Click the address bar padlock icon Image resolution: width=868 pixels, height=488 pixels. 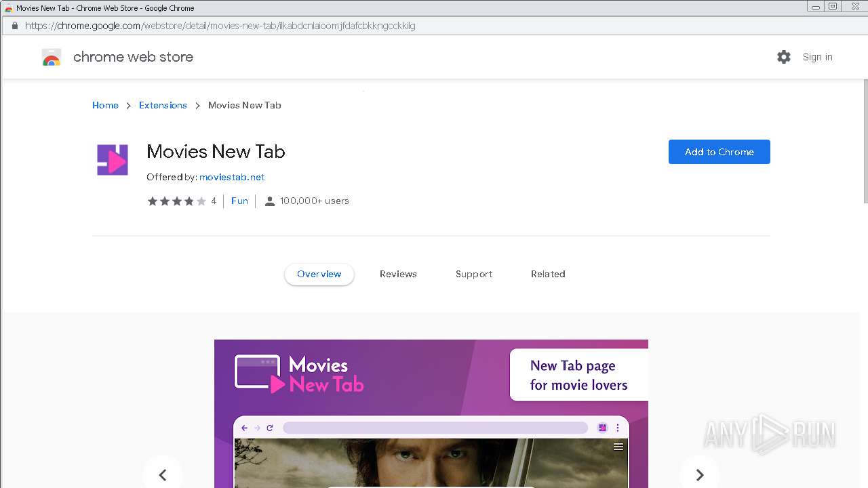[14, 26]
